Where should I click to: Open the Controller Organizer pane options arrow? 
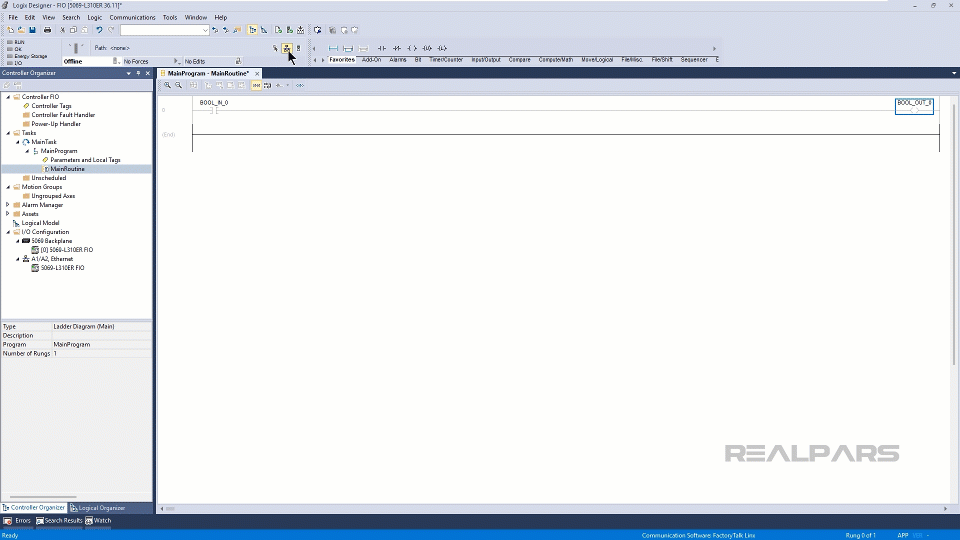coord(129,73)
